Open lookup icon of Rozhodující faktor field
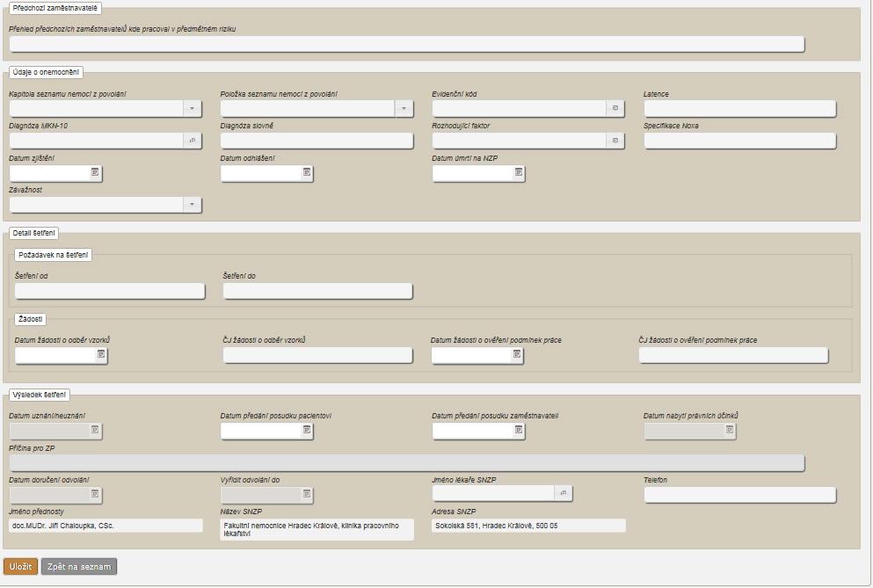The height and width of the screenshot is (588, 873). tap(615, 141)
